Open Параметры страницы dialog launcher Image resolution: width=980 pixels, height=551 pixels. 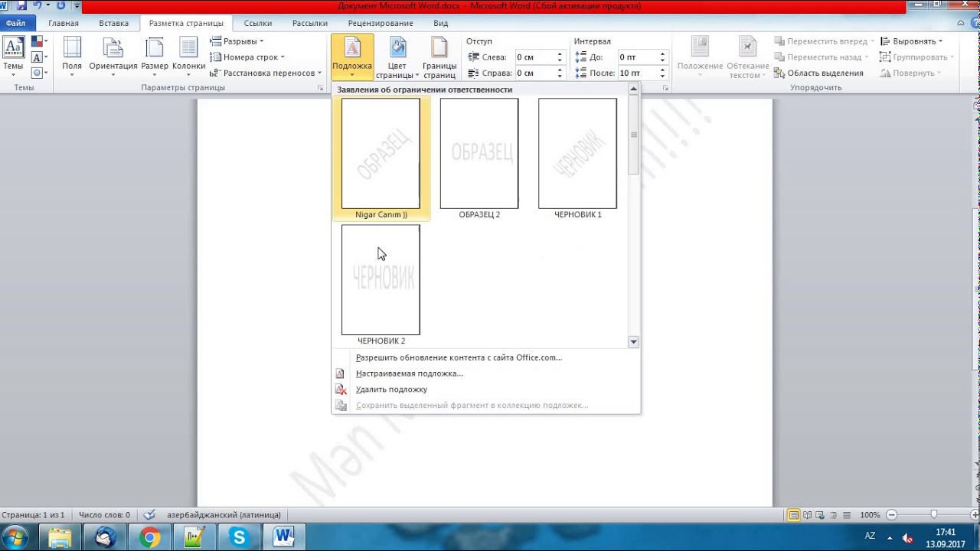click(321, 89)
